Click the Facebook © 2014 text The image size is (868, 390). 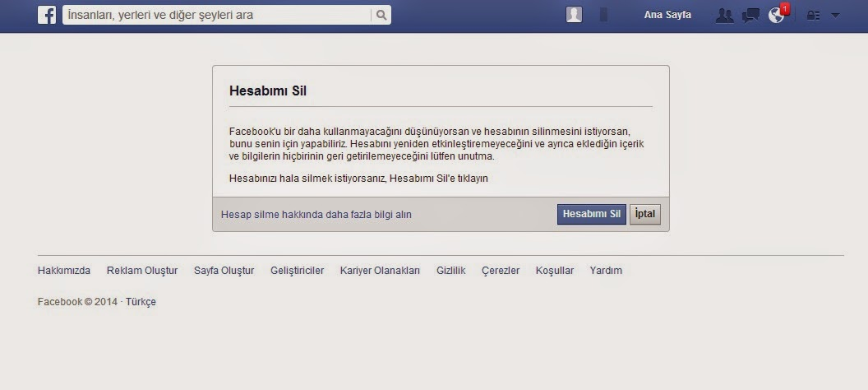77,302
